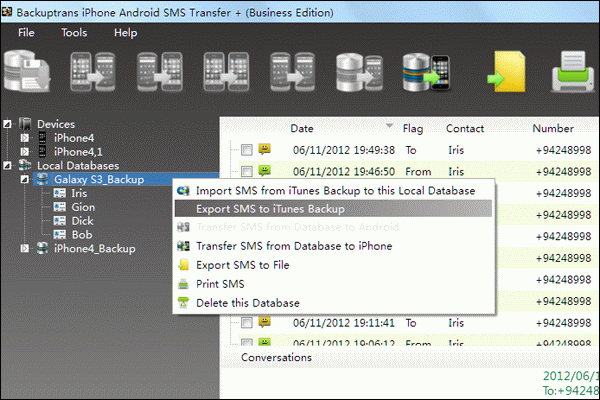Select contact Dick in the tree

click(x=82, y=221)
